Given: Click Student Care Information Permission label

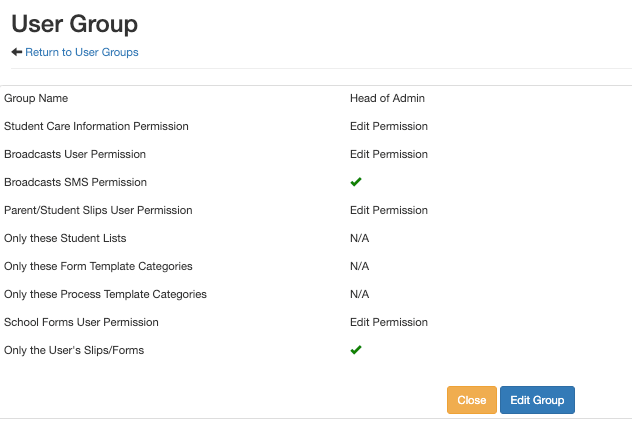Looking at the screenshot, I should pyautogui.click(x=96, y=126).
